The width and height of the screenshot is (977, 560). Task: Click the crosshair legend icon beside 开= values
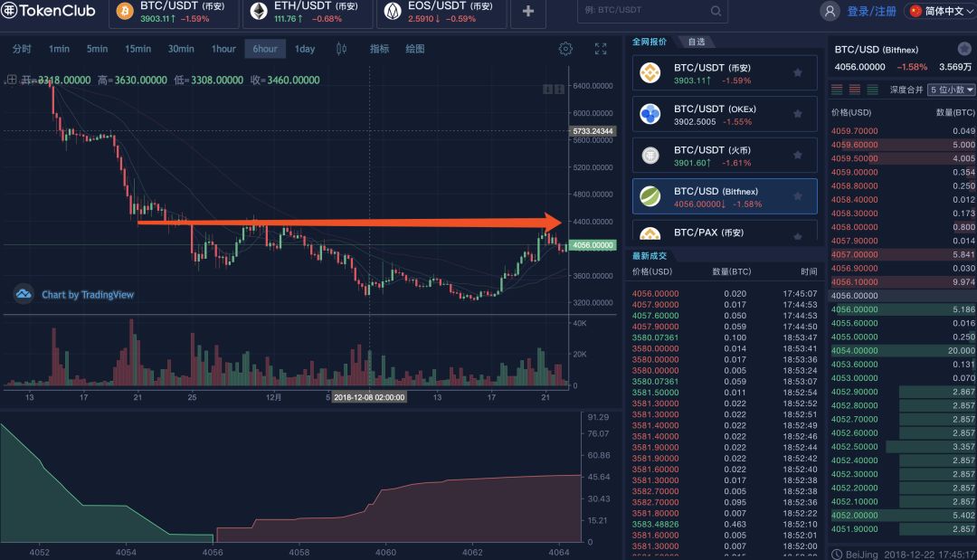tap(11, 80)
